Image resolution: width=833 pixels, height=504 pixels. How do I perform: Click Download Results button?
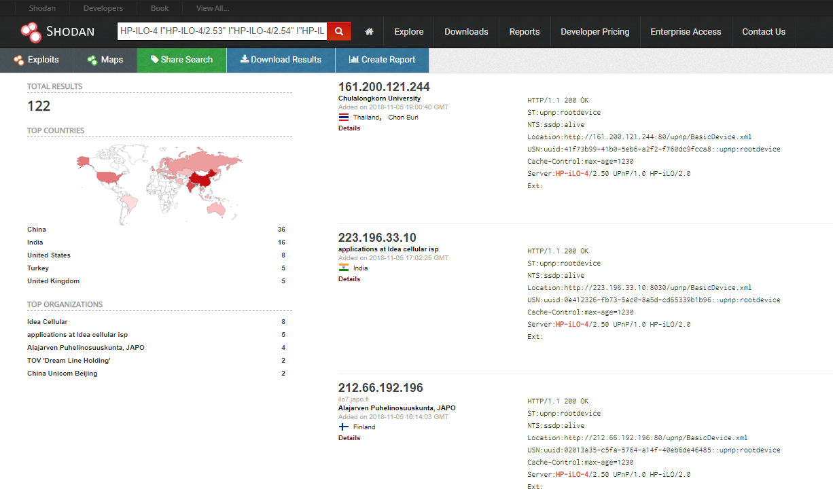(281, 60)
